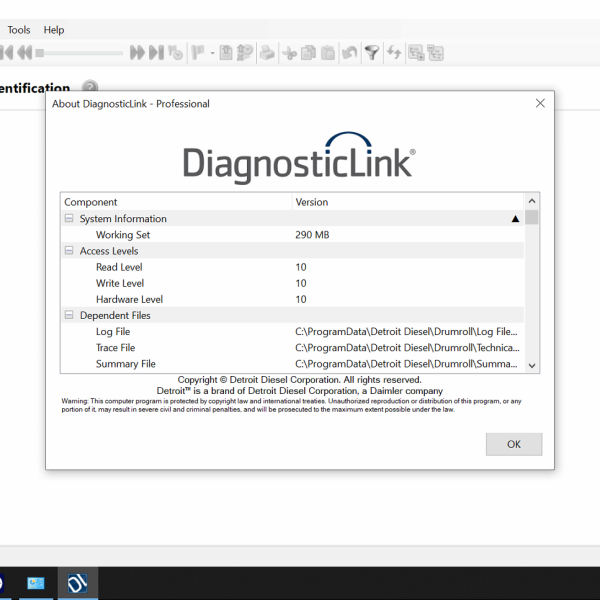Image resolution: width=600 pixels, height=600 pixels.
Task: Click the version list scrollbar thumb
Action: click(532, 217)
